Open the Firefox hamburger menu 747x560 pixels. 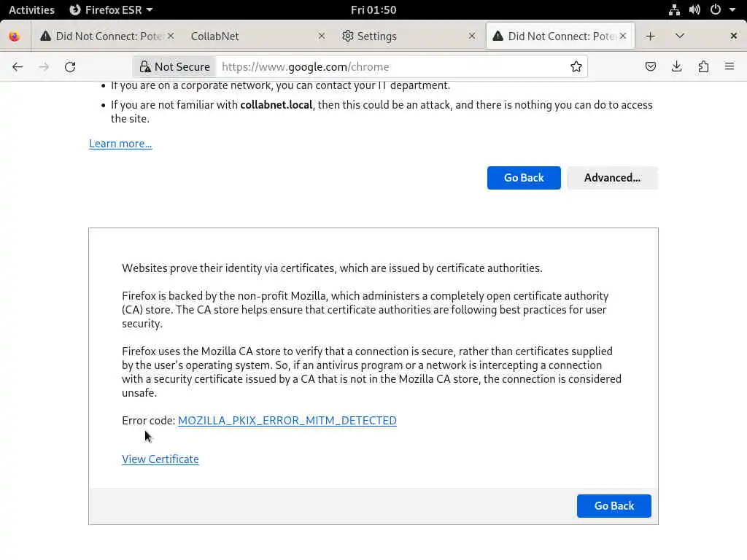click(x=729, y=66)
